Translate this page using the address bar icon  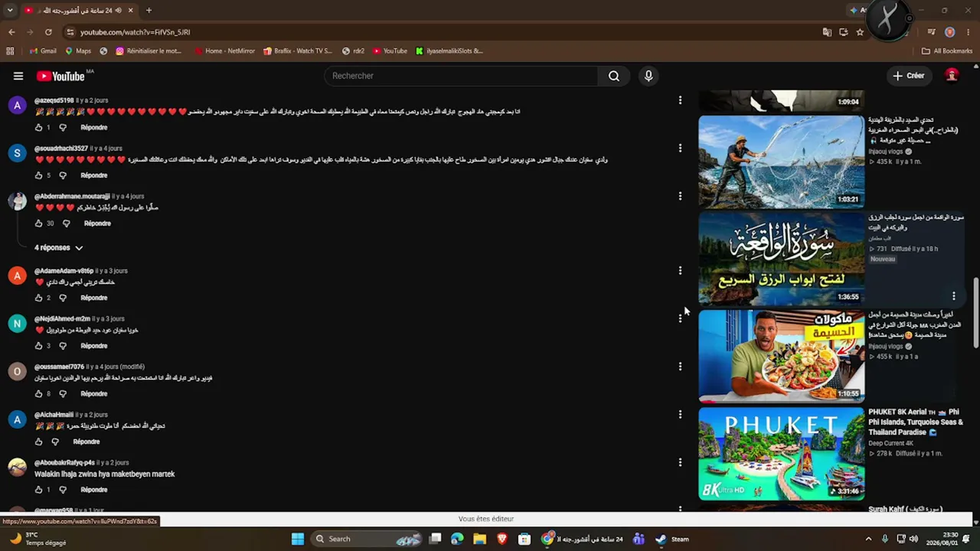click(x=827, y=32)
